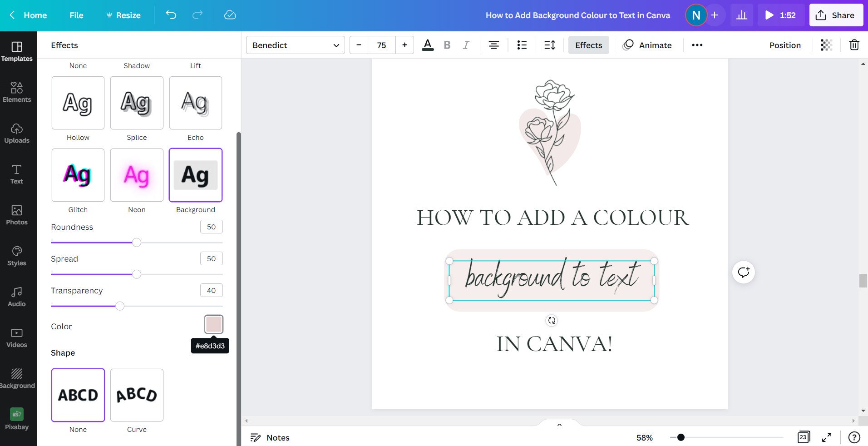Screen dimensions: 868x446
Task: Click the Spread slider handle
Action: click(137, 274)
